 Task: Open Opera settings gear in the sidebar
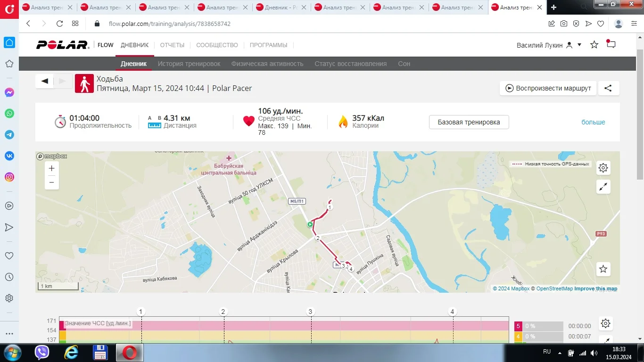tap(9, 298)
